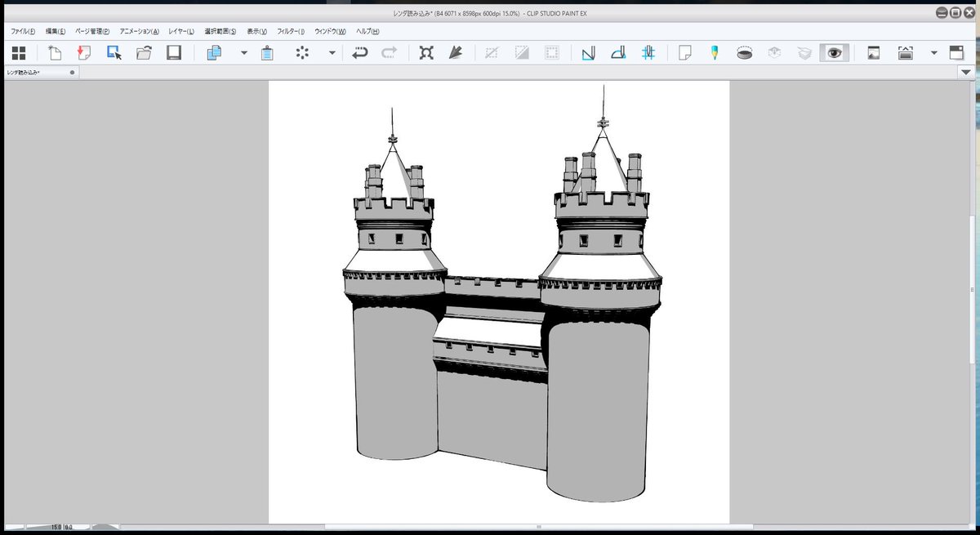Toggle Snap to Special Ruler

click(618, 53)
